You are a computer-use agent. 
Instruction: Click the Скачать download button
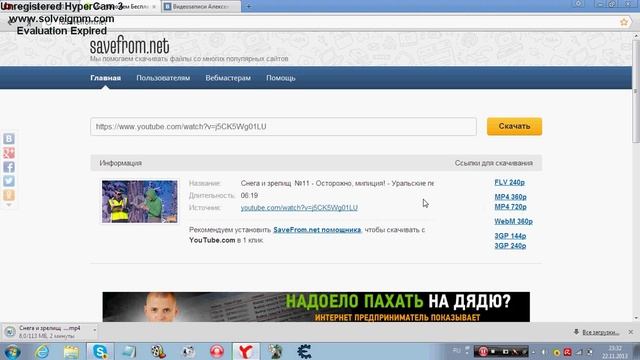(x=514, y=127)
